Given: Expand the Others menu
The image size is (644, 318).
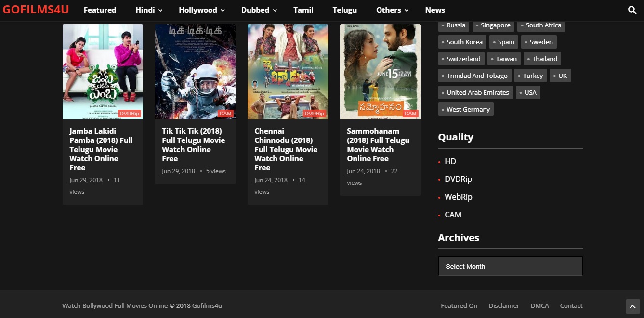Looking at the screenshot, I should point(393,10).
